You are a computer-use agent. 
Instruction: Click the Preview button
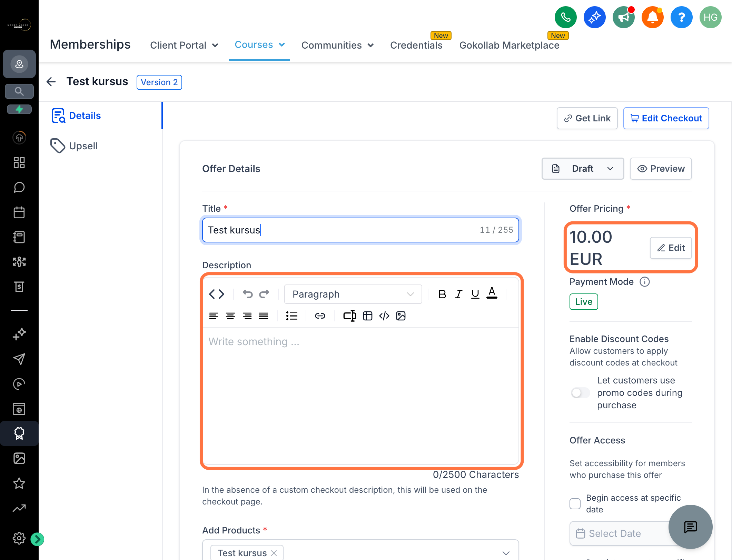(661, 169)
